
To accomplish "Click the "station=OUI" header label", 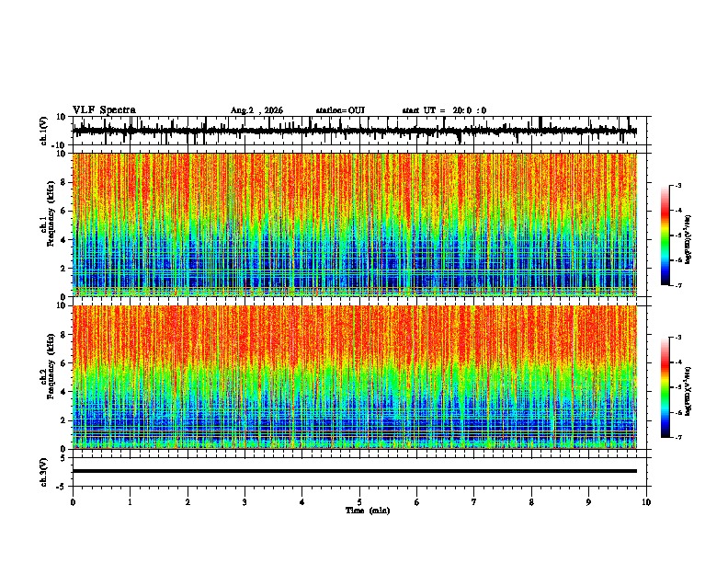I will point(340,110).
